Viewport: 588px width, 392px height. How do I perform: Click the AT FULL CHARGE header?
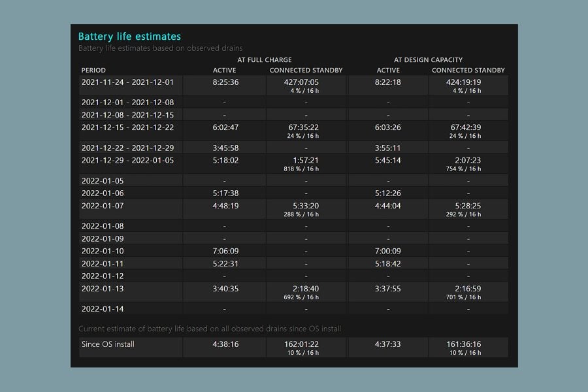tap(265, 59)
